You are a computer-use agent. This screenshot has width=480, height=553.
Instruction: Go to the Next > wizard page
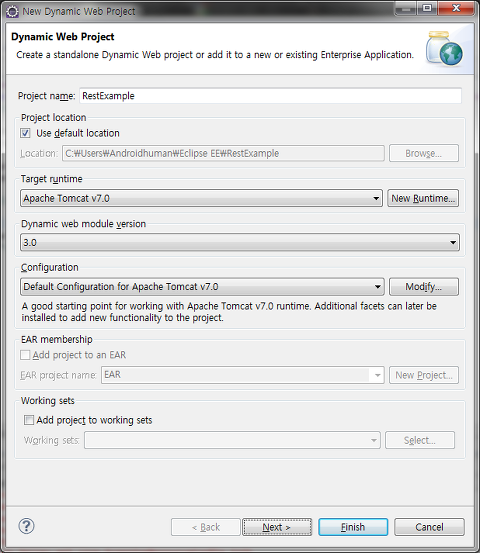pyautogui.click(x=277, y=527)
